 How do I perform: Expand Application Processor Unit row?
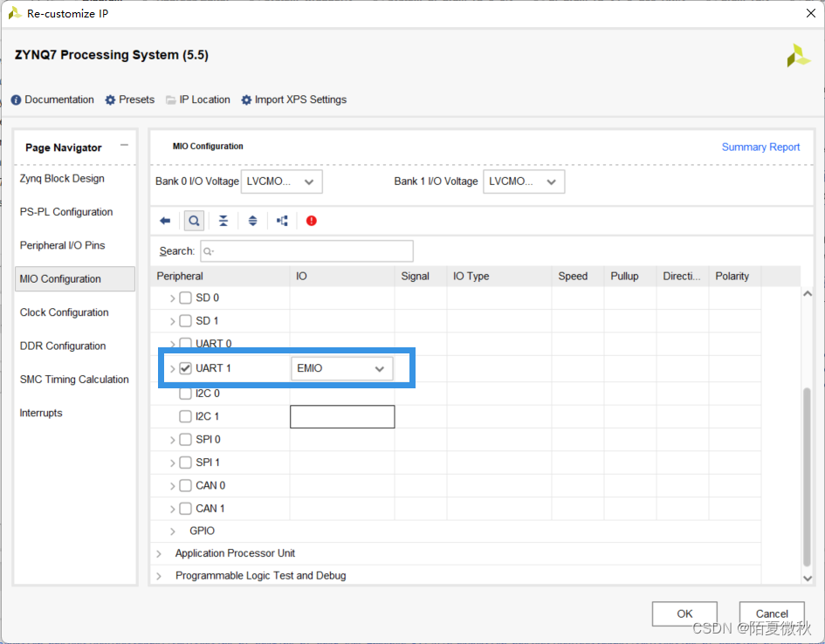pos(159,553)
